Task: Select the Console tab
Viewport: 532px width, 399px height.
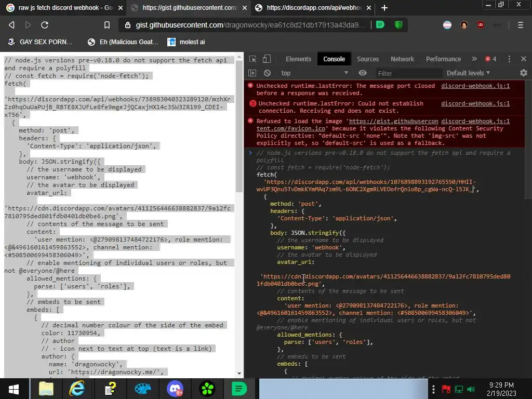Action: click(x=334, y=59)
